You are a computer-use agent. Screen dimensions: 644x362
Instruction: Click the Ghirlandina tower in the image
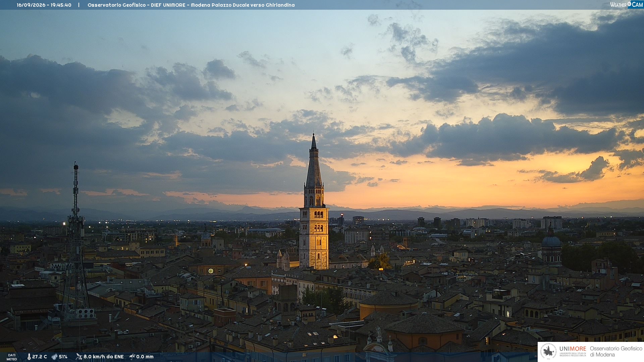coord(314,204)
